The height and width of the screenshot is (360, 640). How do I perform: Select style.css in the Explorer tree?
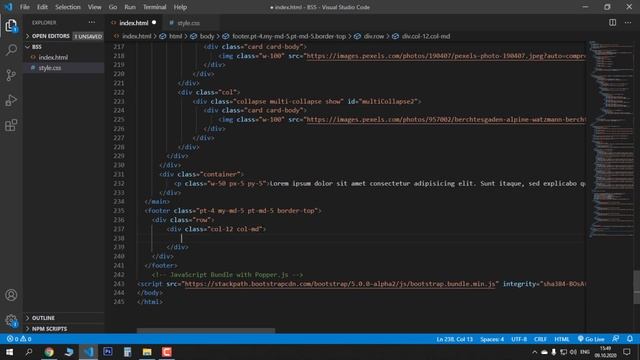coord(64,68)
